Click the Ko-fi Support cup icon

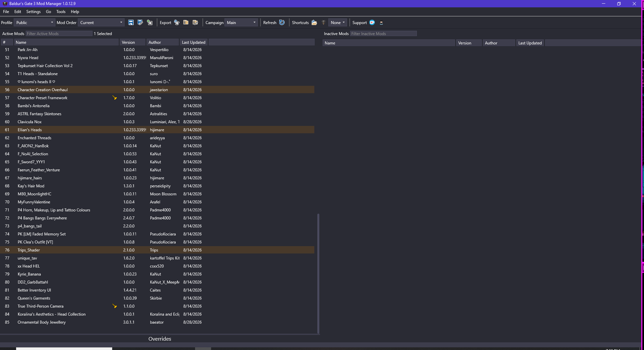372,22
